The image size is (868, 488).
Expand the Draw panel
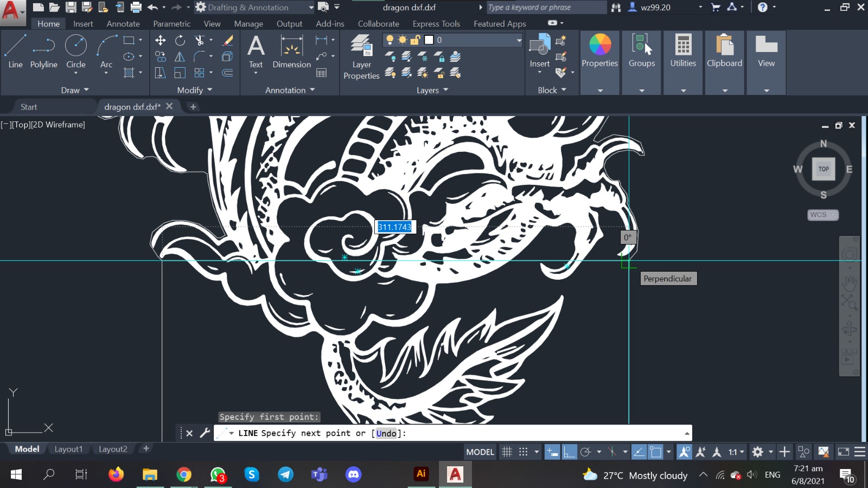click(74, 90)
